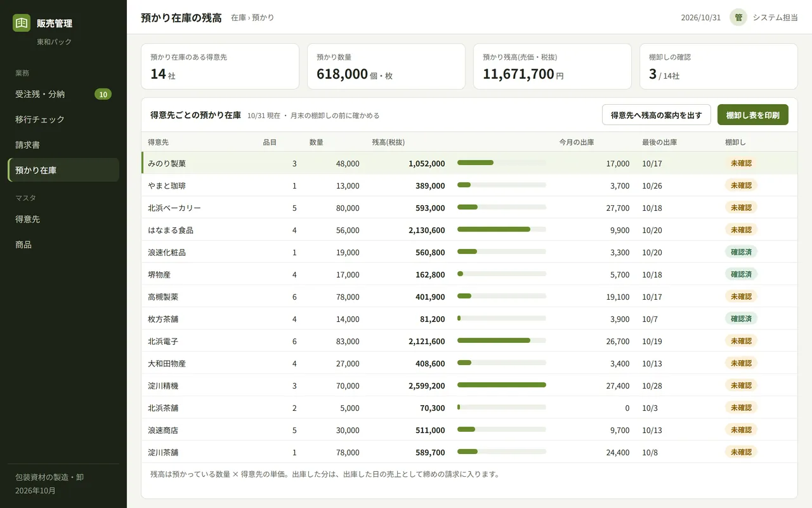
Task: Open 得意先 master page
Action: (x=63, y=219)
